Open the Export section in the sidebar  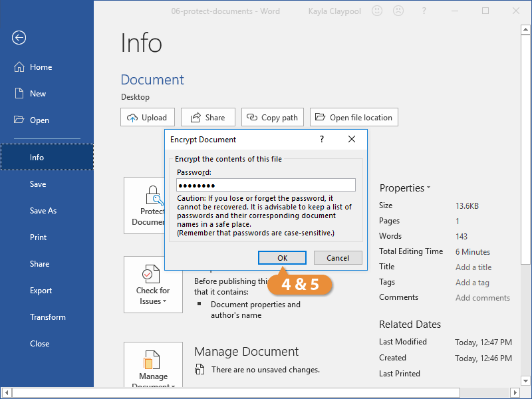click(x=40, y=290)
